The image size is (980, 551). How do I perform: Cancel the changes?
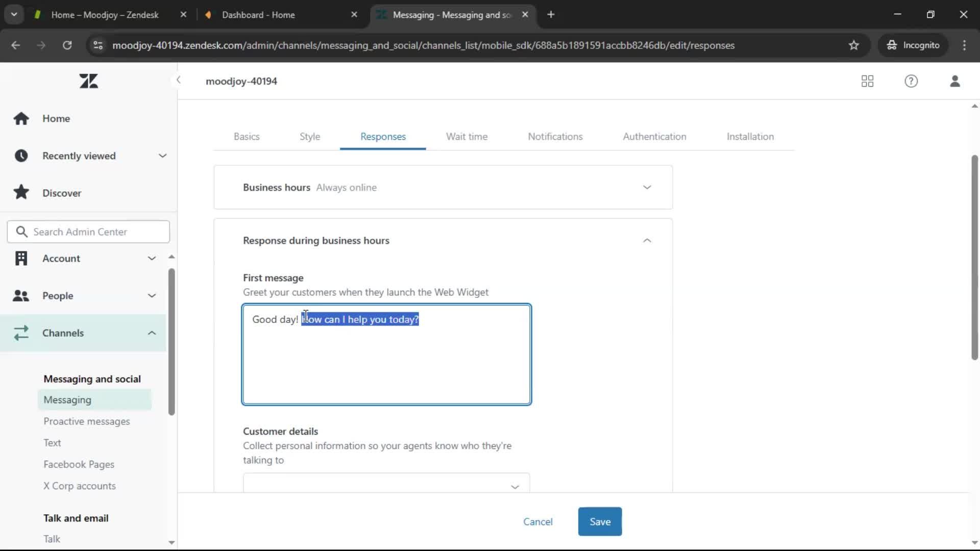[x=537, y=521]
